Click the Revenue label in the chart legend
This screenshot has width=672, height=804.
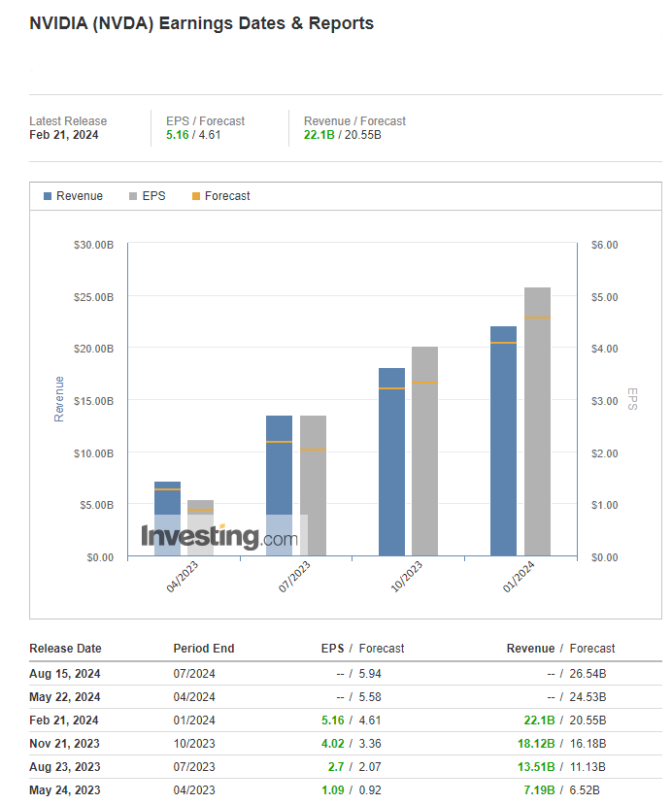point(80,196)
